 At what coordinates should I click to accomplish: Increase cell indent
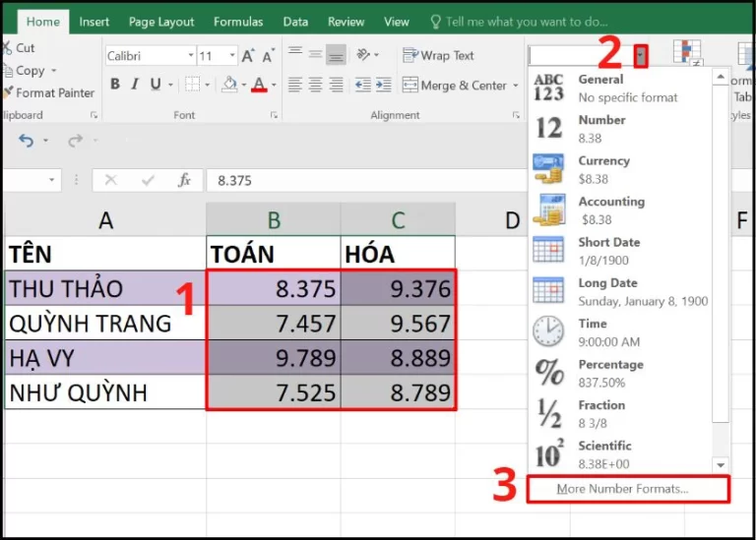383,85
